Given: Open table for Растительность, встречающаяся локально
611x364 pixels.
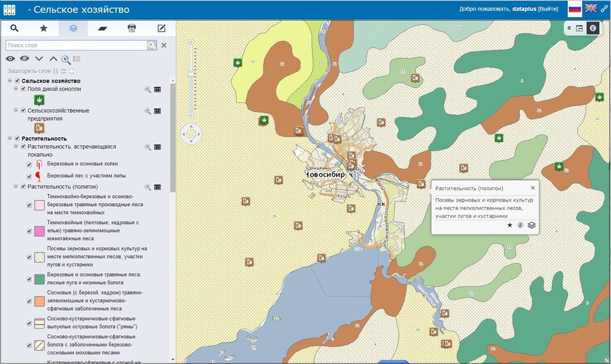Looking at the screenshot, I should coord(158,147).
